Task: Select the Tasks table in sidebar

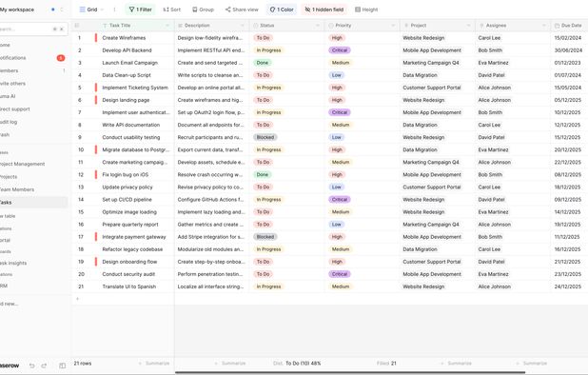Action: [33, 202]
